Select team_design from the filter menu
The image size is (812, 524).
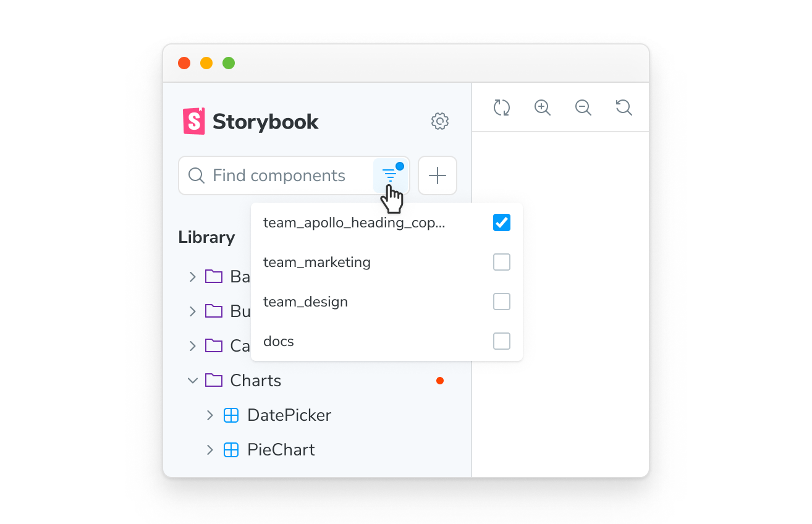click(x=306, y=302)
